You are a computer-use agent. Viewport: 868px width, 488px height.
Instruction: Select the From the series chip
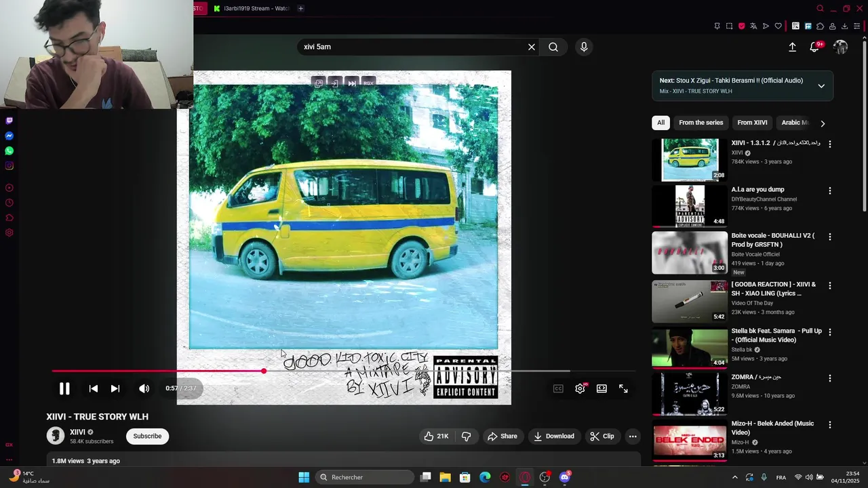click(701, 123)
